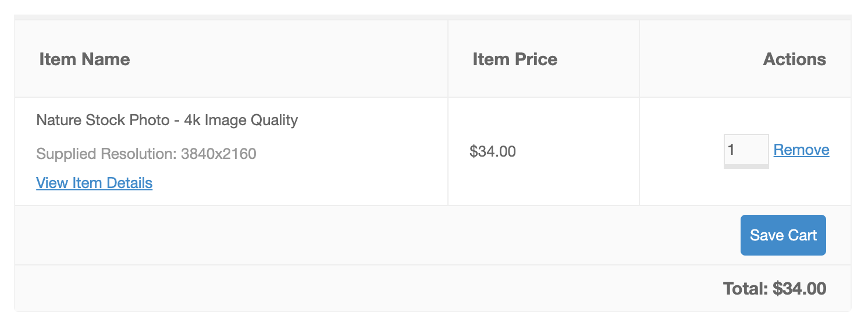Click the Supplied Resolution label text
The height and width of the screenshot is (326, 868).
[106, 154]
